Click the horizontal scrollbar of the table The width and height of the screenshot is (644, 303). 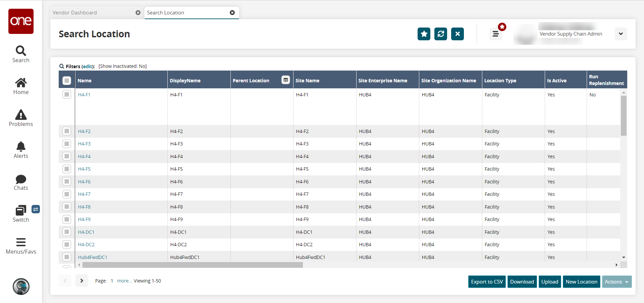pos(193,265)
